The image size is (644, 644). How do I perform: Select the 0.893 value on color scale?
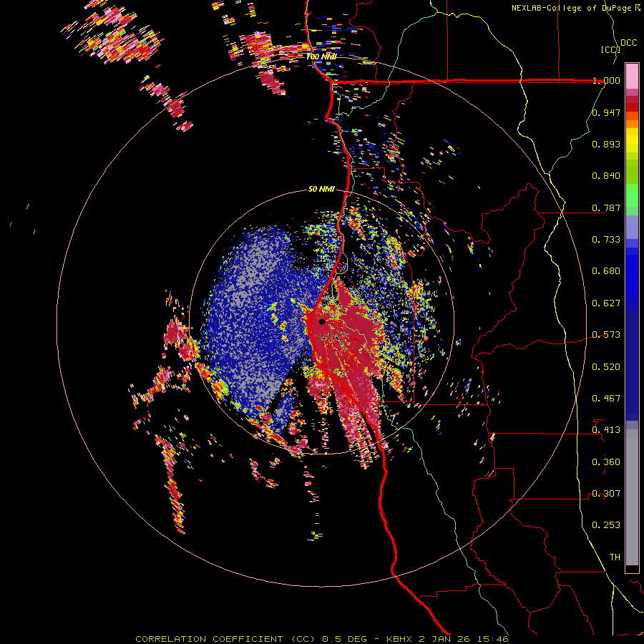coord(606,144)
